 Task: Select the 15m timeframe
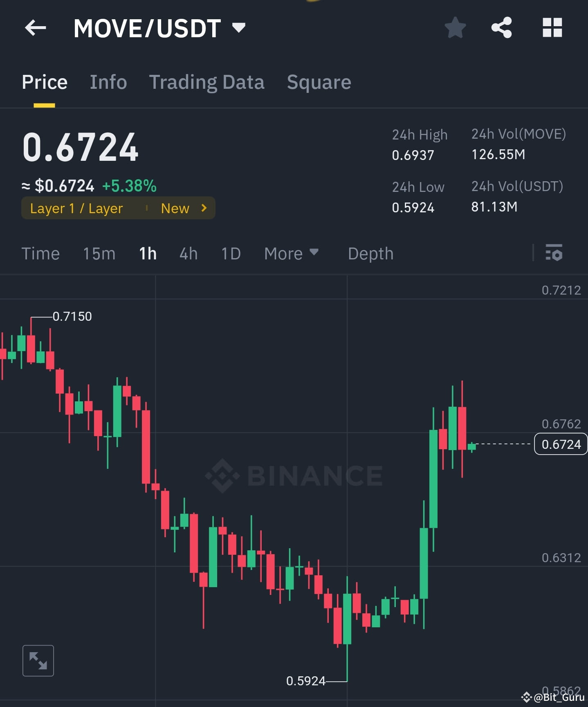pyautogui.click(x=99, y=254)
